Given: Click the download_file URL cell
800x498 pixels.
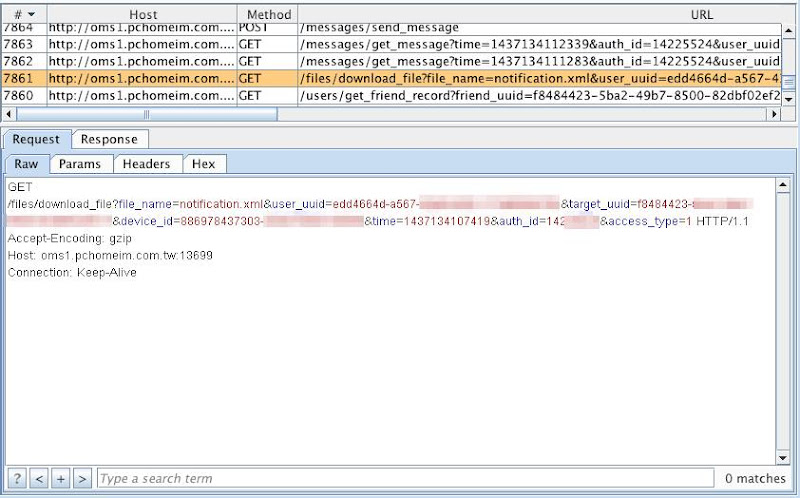Looking at the screenshot, I should (539, 79).
